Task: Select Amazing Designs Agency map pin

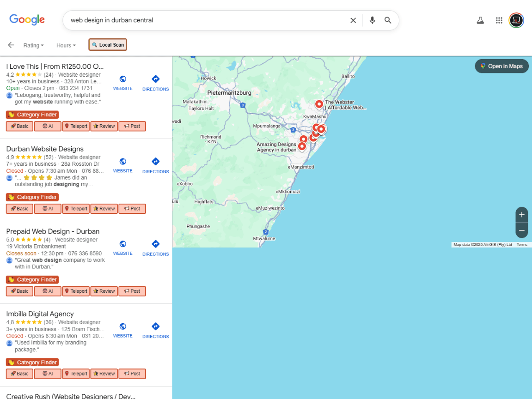Action: (302, 146)
